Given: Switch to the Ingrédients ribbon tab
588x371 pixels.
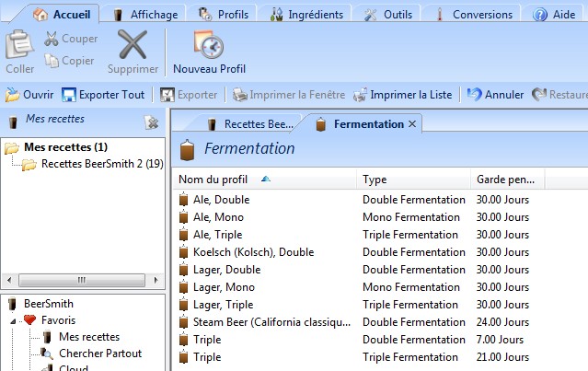Looking at the screenshot, I should click(x=306, y=15).
